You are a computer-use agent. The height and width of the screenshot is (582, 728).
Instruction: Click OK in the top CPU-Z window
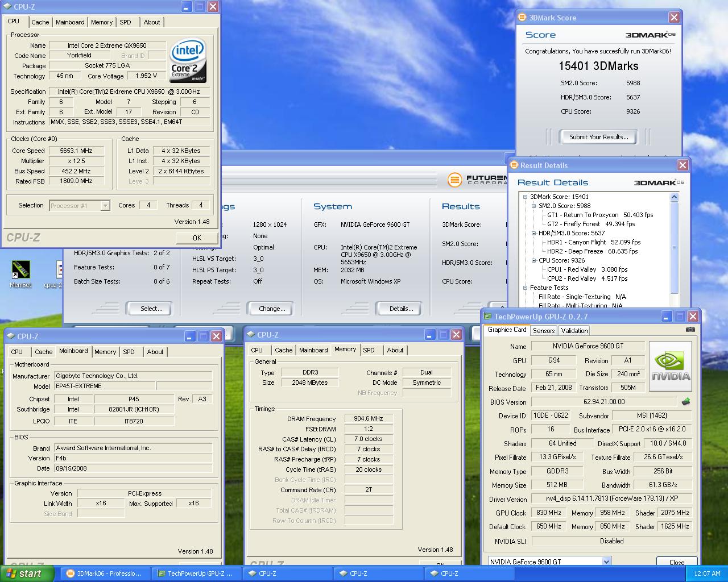click(x=197, y=238)
